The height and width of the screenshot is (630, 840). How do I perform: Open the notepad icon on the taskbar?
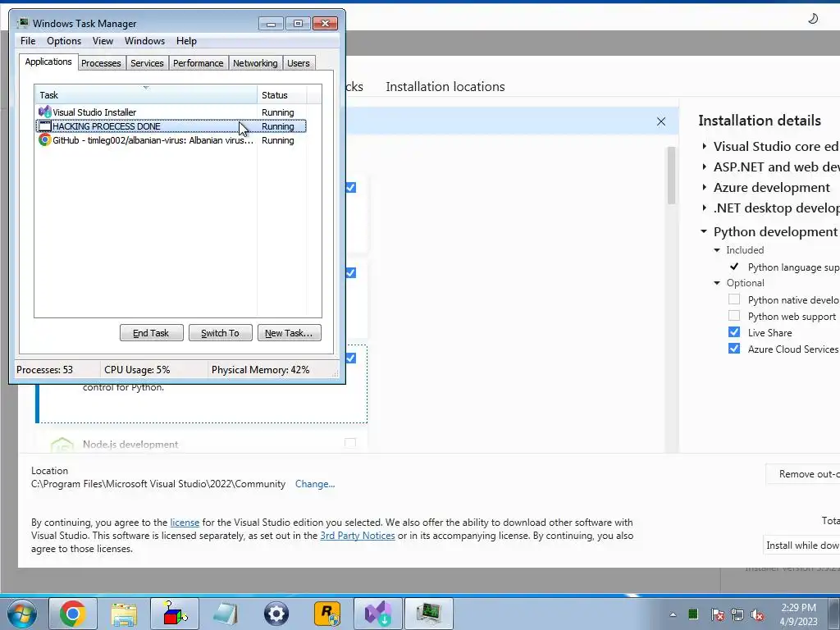(226, 614)
